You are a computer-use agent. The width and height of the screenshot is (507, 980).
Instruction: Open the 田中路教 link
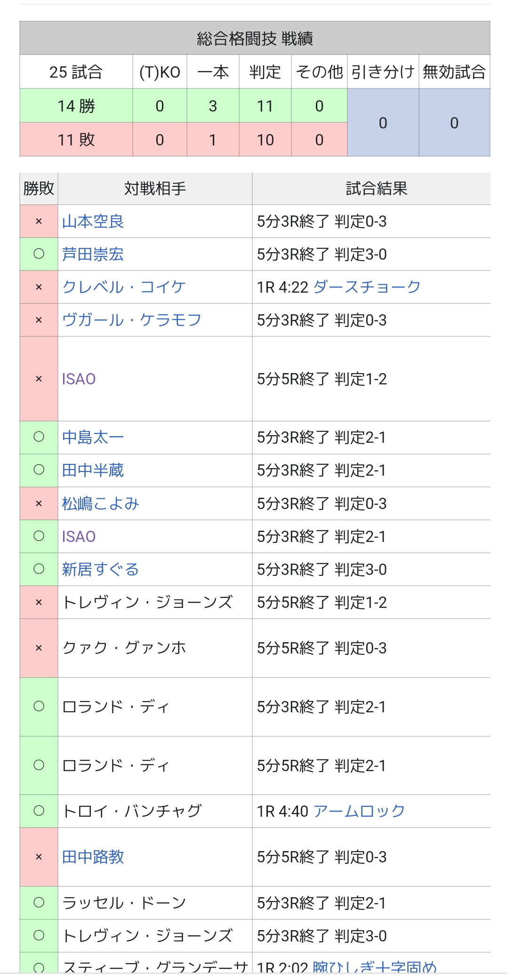[x=93, y=857]
